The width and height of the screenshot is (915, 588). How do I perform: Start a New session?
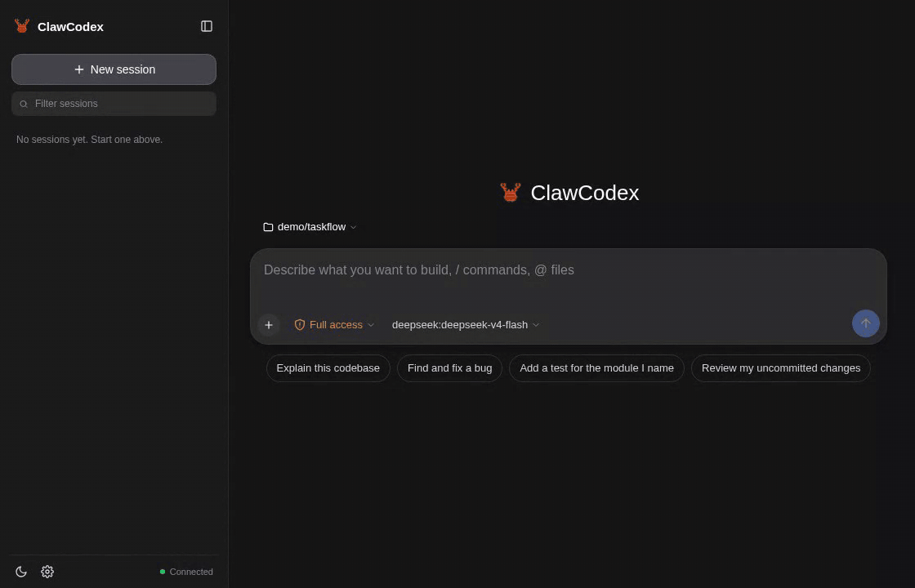point(114,69)
